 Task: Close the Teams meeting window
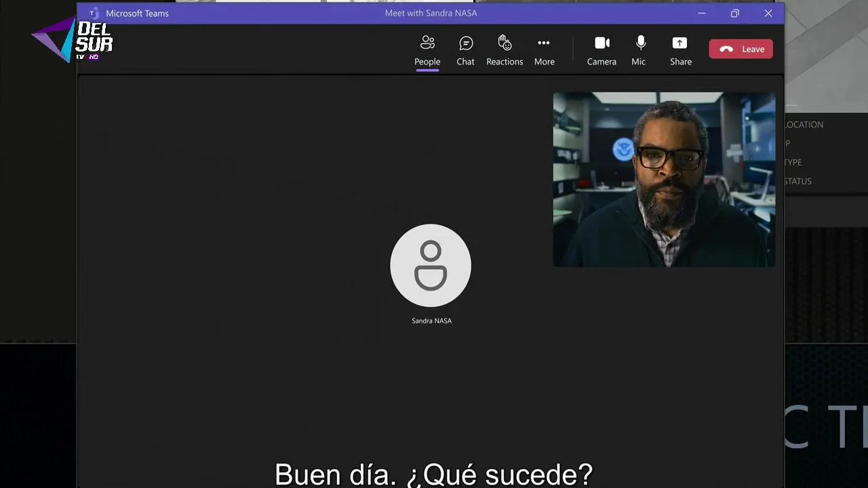coord(768,13)
